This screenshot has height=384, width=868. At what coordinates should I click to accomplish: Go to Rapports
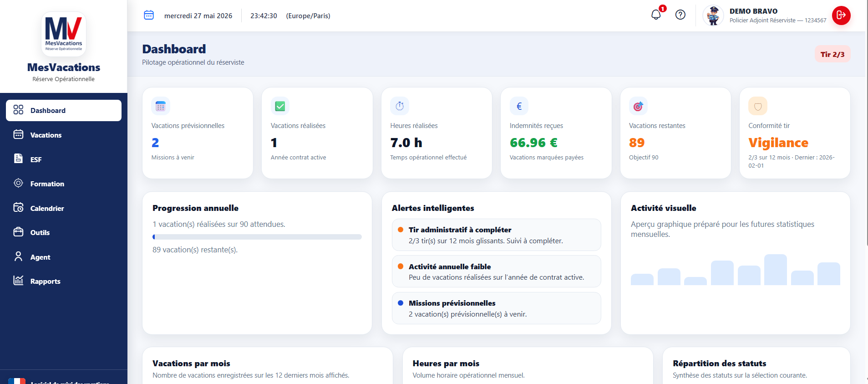click(64, 281)
